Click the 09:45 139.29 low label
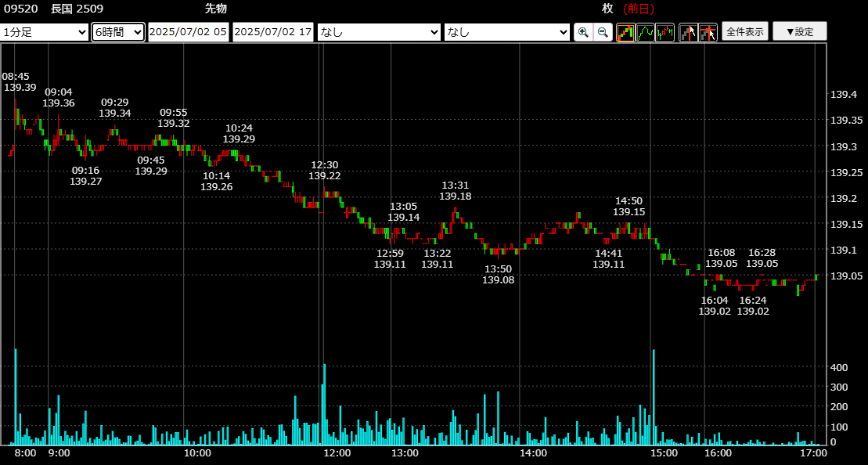The image size is (868, 465). click(x=151, y=165)
